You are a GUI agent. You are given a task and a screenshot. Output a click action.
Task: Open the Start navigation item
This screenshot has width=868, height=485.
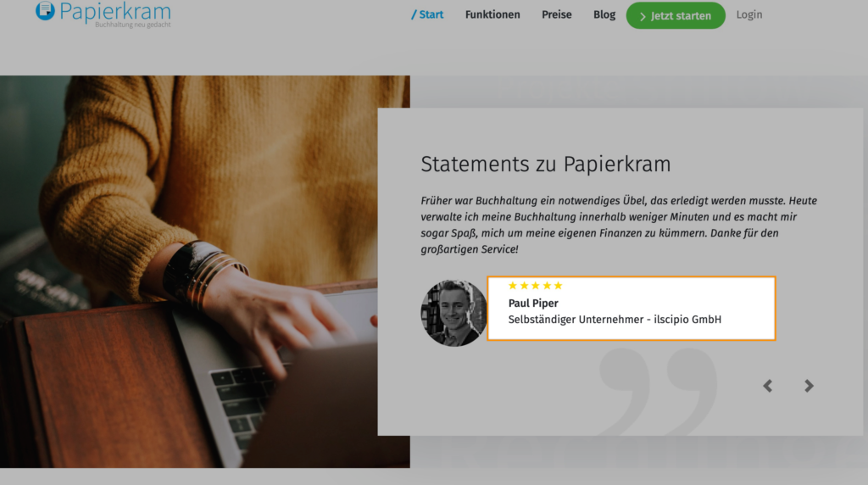coord(427,15)
